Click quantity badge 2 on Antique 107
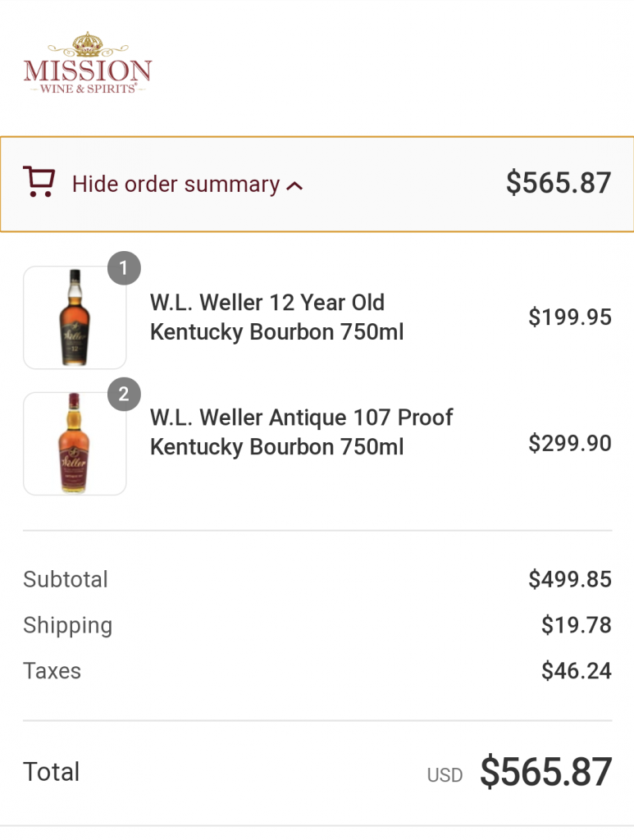The width and height of the screenshot is (634, 840). pyautogui.click(x=124, y=395)
